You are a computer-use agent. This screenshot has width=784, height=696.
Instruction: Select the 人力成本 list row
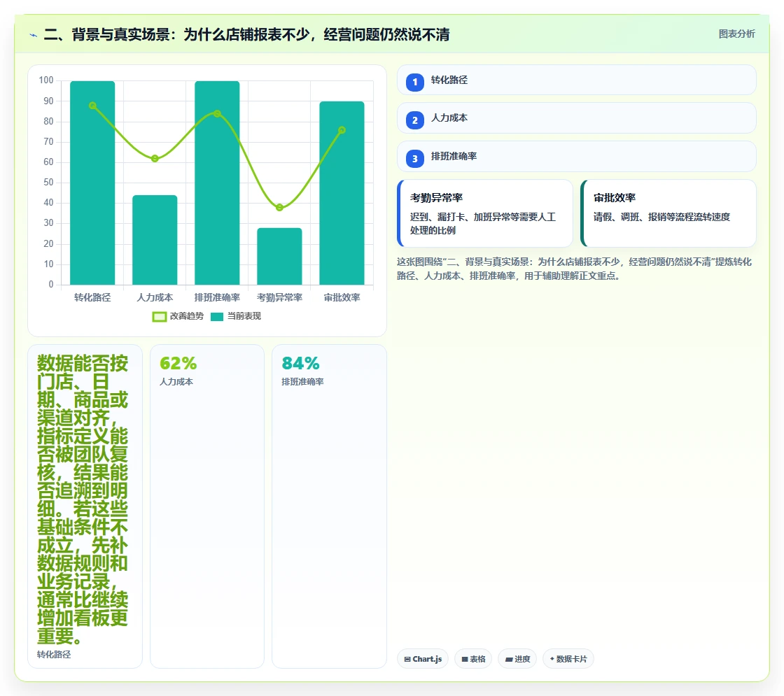pos(577,118)
